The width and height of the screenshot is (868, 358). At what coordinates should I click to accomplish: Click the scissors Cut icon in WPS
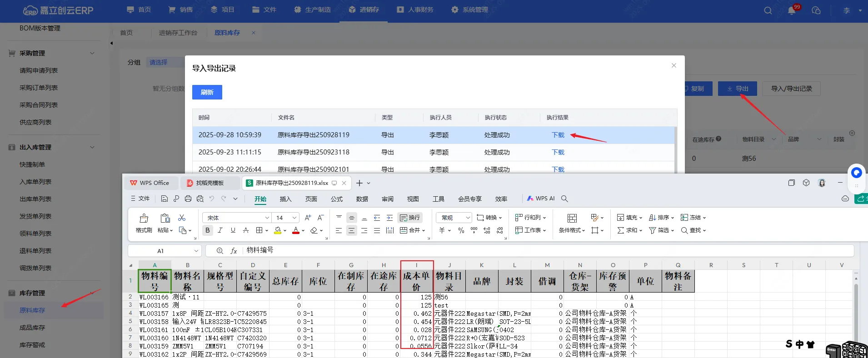[x=182, y=218]
